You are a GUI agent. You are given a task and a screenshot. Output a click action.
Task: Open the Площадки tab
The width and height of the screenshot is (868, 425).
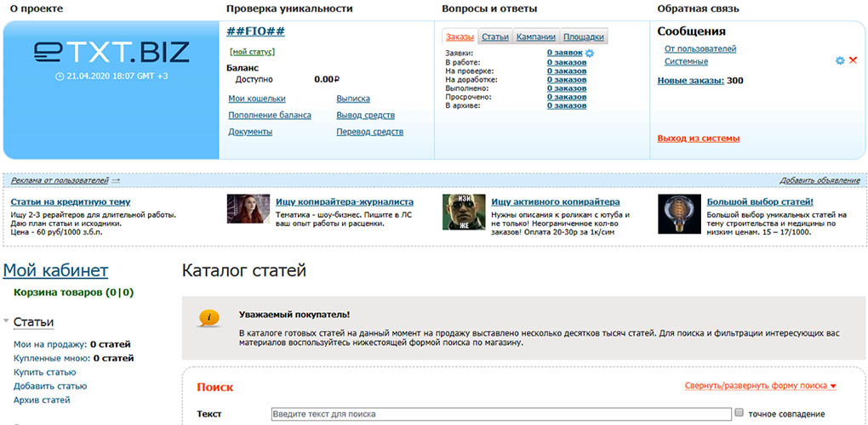click(x=584, y=37)
